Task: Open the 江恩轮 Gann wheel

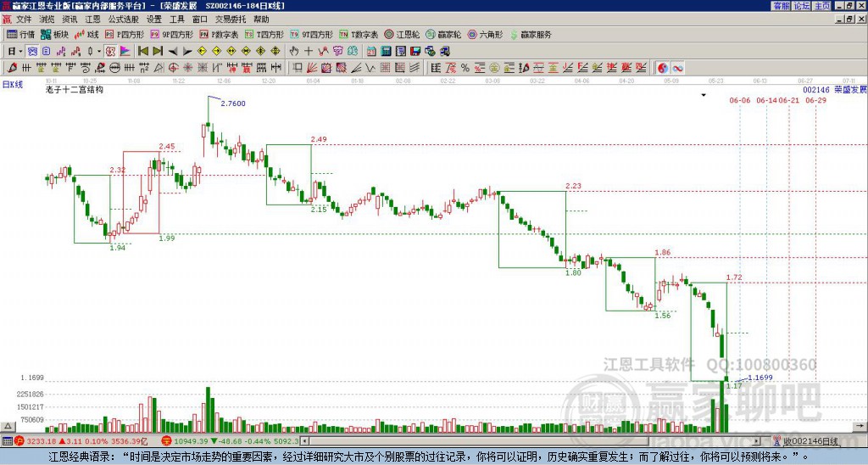Action: (402, 34)
